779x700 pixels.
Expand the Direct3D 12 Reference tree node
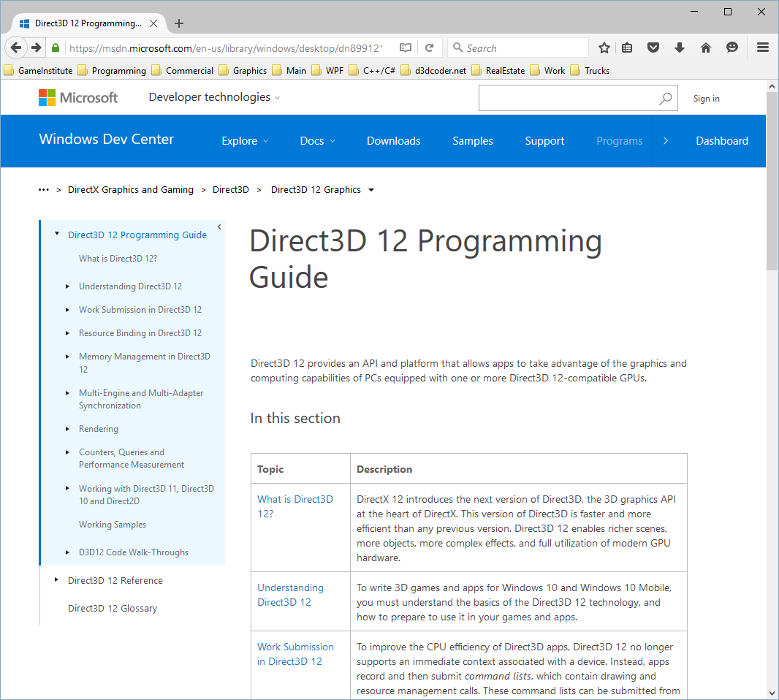click(57, 580)
